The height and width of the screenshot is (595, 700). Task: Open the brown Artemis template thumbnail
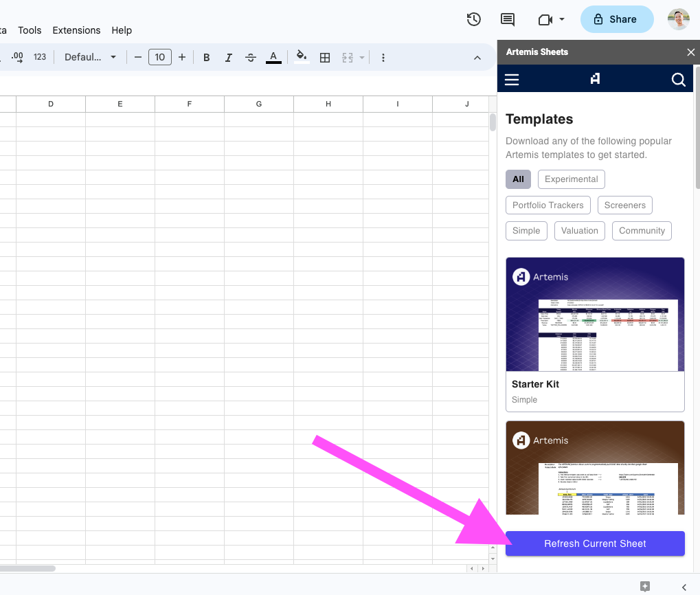[595, 468]
